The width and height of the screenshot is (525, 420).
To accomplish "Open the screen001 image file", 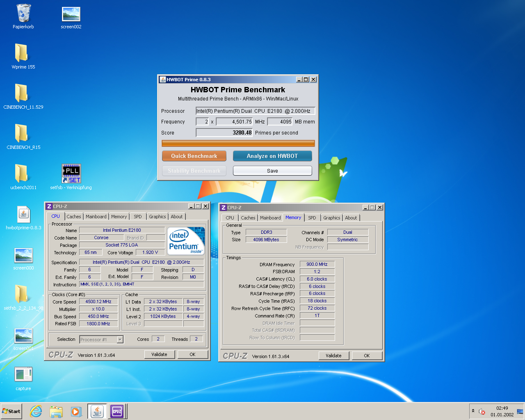I will click(23, 339).
